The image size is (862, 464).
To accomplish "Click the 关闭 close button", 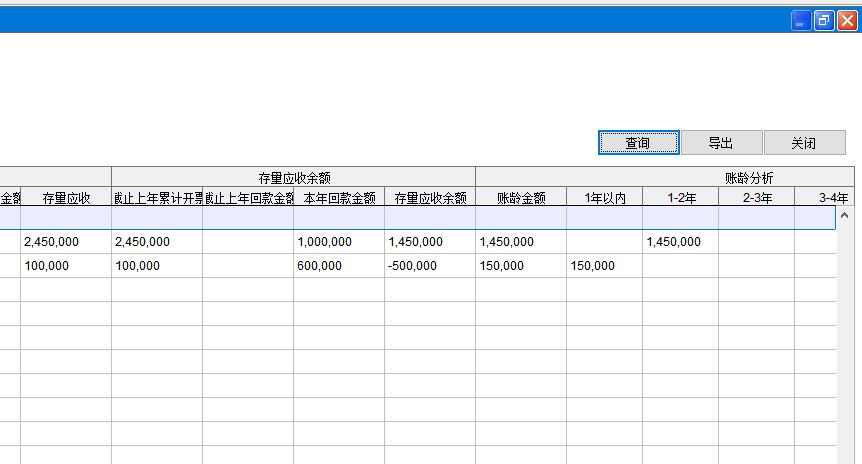I will [804, 143].
